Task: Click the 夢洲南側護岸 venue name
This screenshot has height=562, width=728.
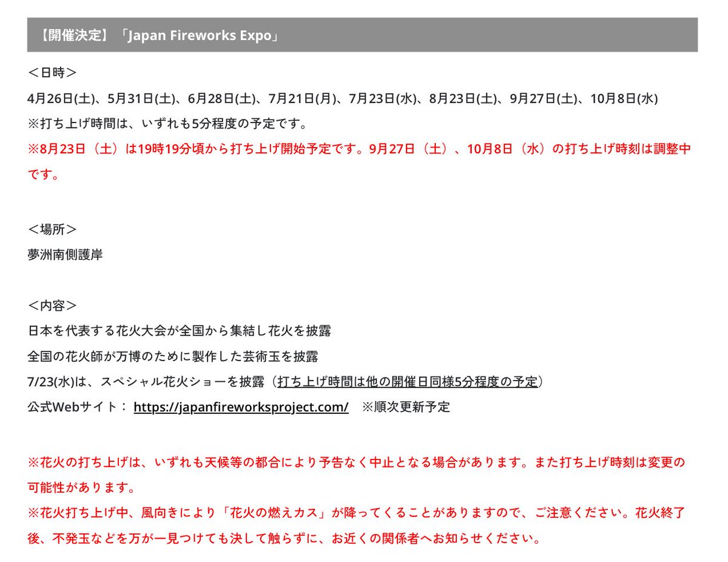Action: [x=65, y=255]
